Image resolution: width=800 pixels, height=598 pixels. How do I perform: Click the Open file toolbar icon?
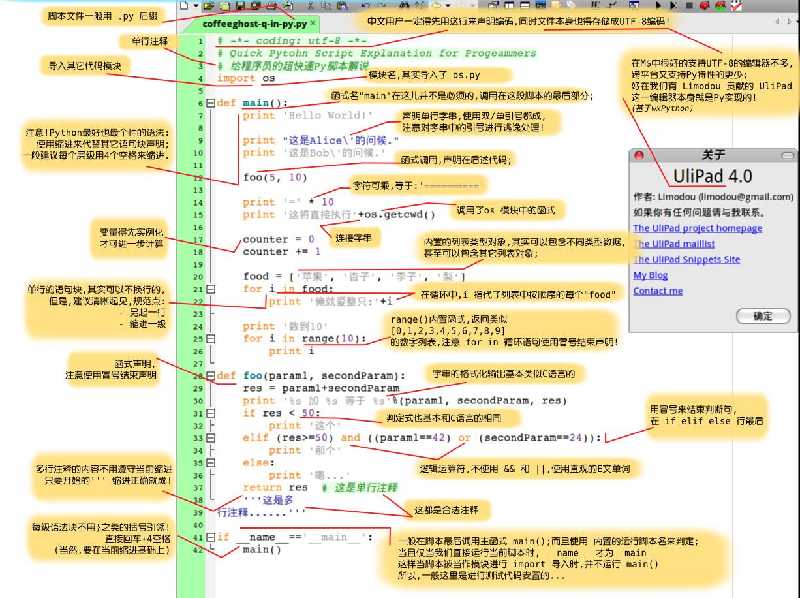coord(206,6)
